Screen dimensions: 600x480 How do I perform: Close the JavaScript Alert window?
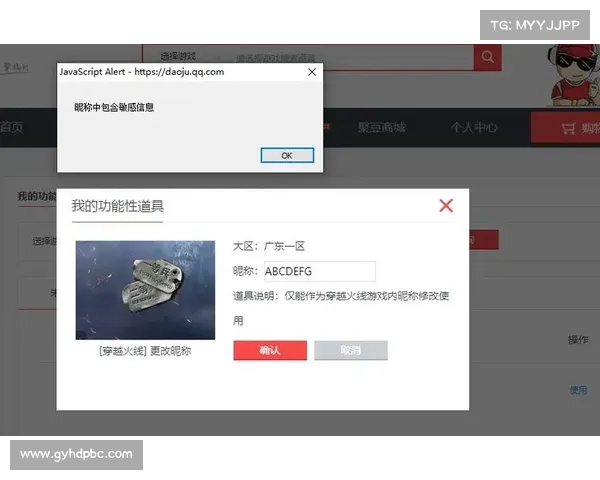pos(311,72)
